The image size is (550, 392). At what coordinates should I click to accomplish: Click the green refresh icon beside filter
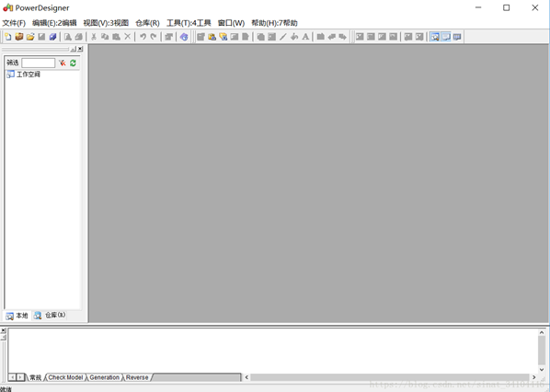pos(73,63)
